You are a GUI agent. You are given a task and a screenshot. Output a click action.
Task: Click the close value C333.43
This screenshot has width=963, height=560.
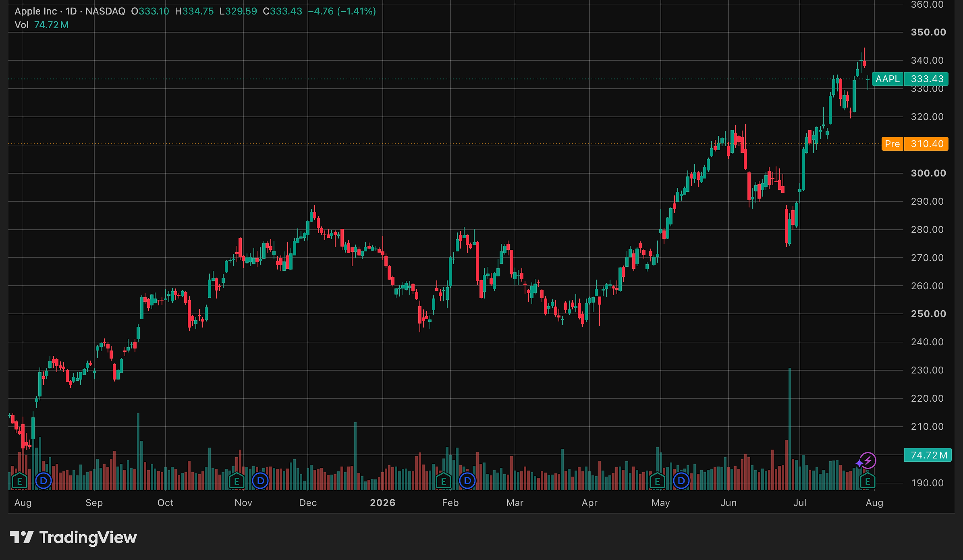coord(282,11)
